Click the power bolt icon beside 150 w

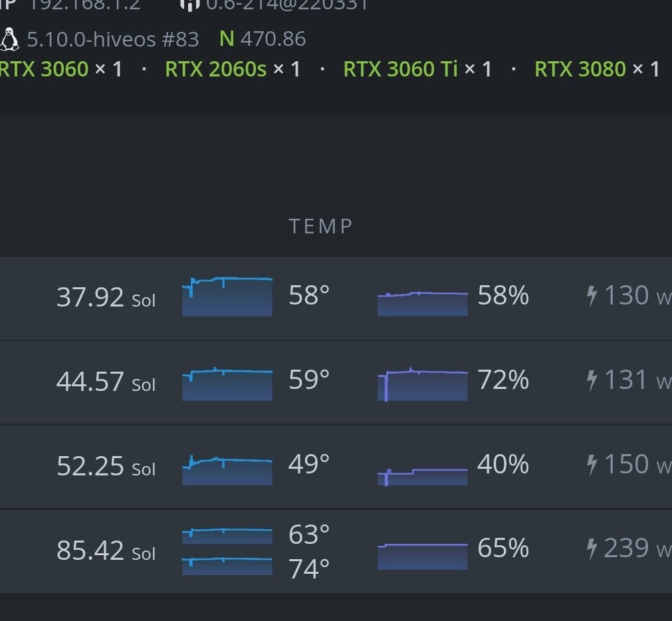click(x=592, y=465)
